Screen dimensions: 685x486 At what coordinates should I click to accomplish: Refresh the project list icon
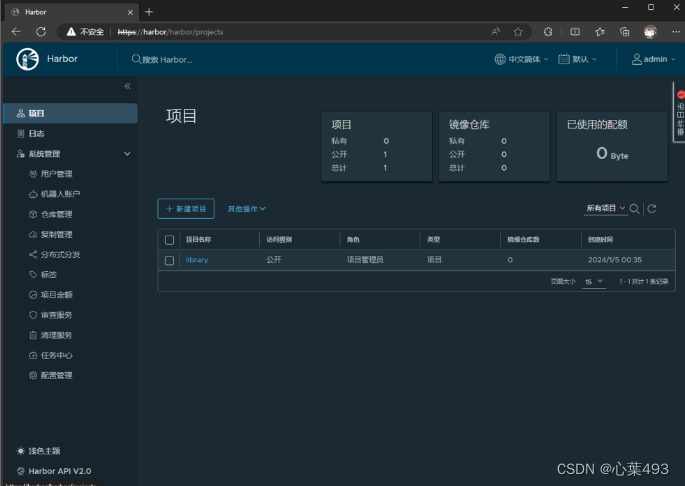pos(652,209)
